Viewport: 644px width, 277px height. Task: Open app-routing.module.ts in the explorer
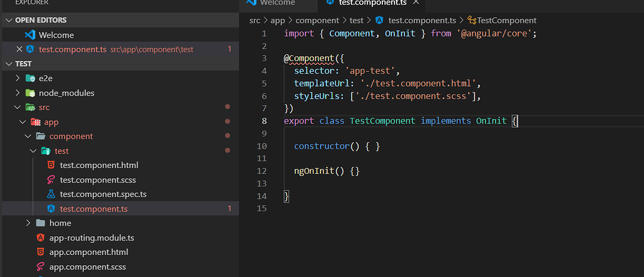pyautogui.click(x=92, y=237)
